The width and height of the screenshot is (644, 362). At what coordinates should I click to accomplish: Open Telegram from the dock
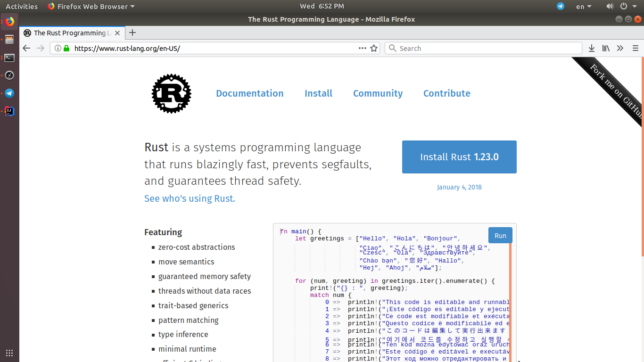9,93
